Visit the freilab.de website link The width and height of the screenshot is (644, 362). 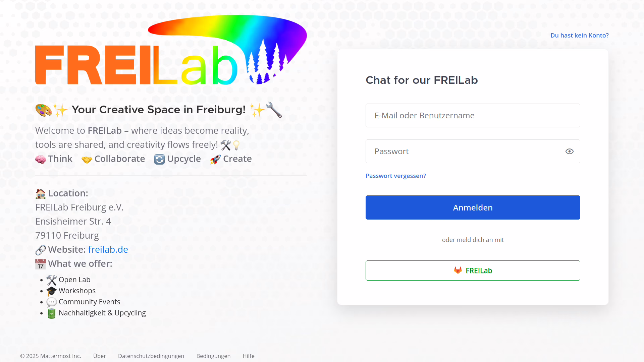[108, 250]
